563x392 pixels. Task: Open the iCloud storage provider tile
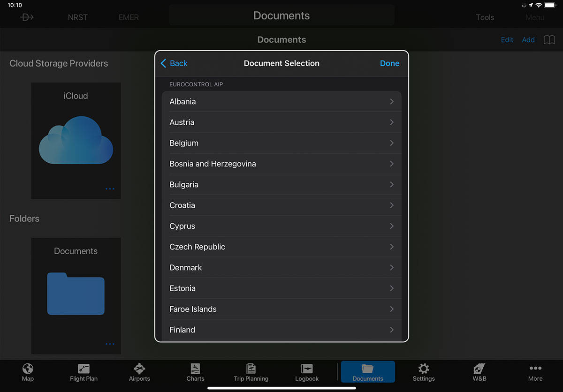pos(76,140)
